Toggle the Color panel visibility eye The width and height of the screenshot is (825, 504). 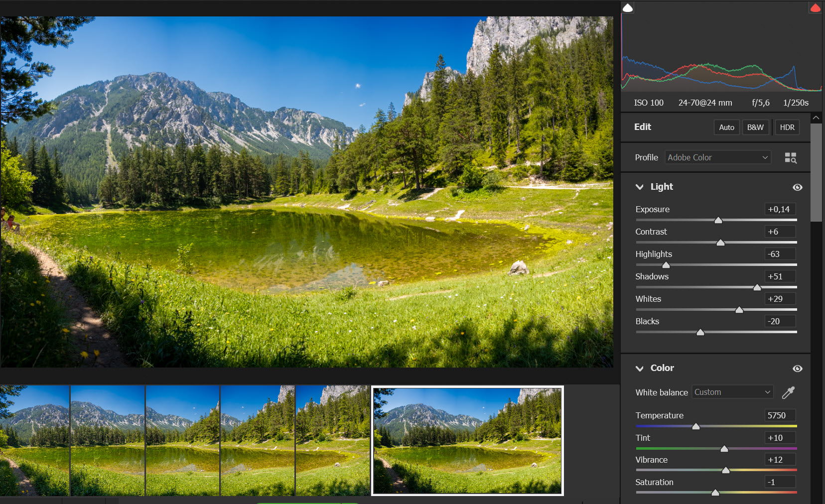tap(797, 369)
